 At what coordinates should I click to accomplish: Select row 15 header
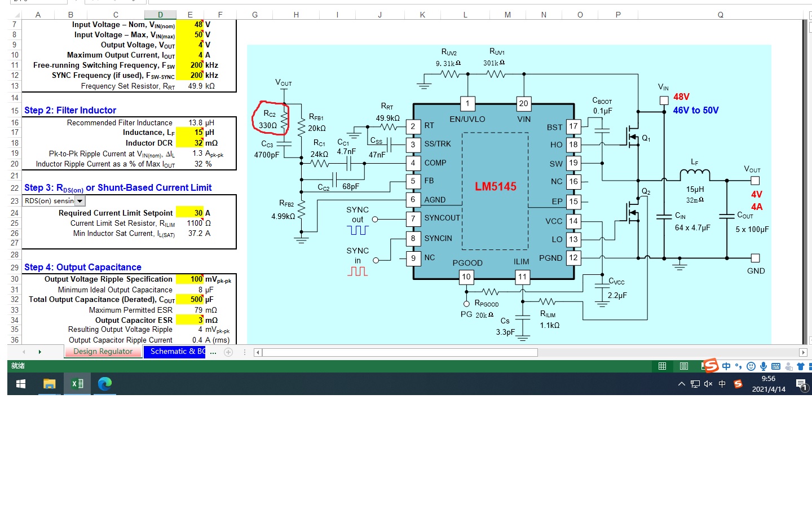point(15,110)
